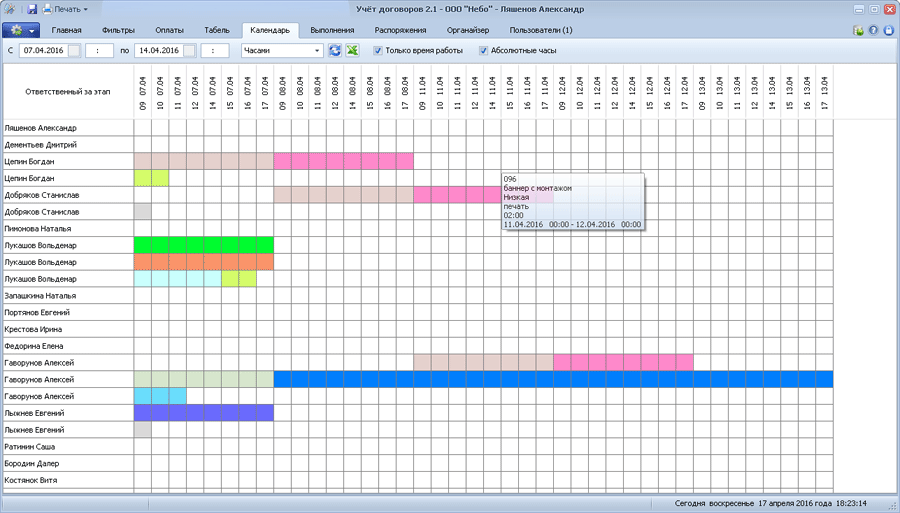Open the Фильтры tab
The height and width of the screenshot is (513, 900).
coord(118,30)
